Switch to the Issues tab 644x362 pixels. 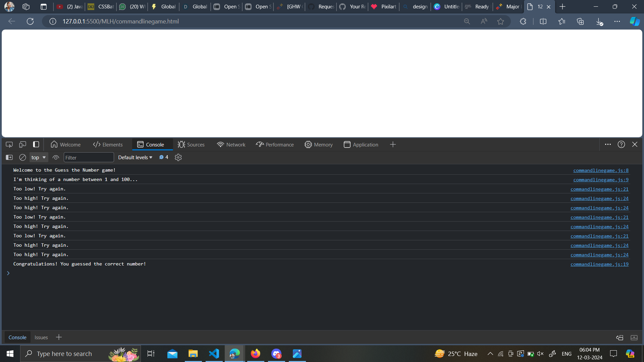coord(41,337)
